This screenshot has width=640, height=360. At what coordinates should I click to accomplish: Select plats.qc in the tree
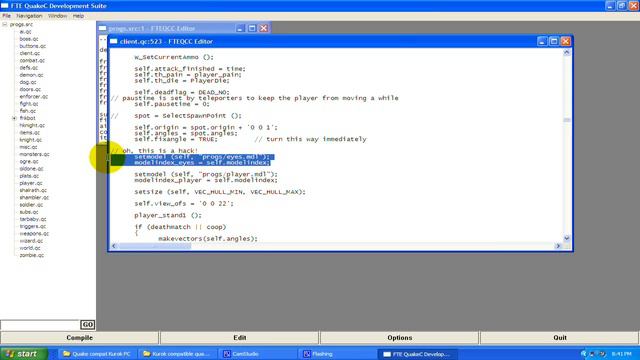[29, 176]
